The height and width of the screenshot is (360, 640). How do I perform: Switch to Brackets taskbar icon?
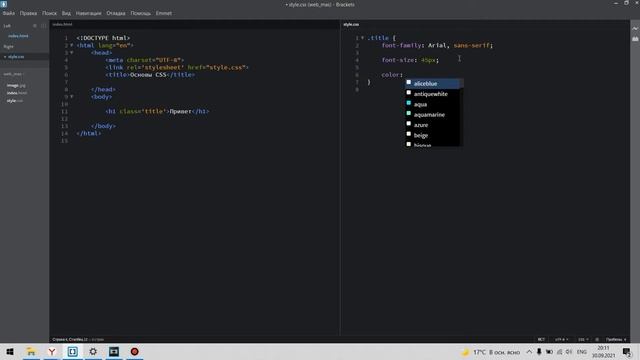point(73,351)
